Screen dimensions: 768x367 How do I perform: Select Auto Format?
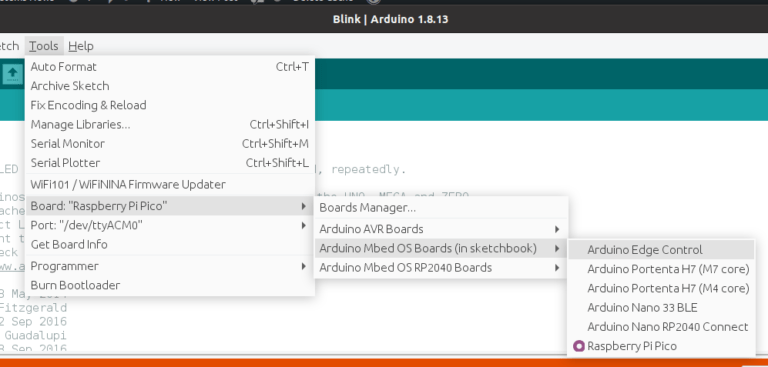coord(169,67)
